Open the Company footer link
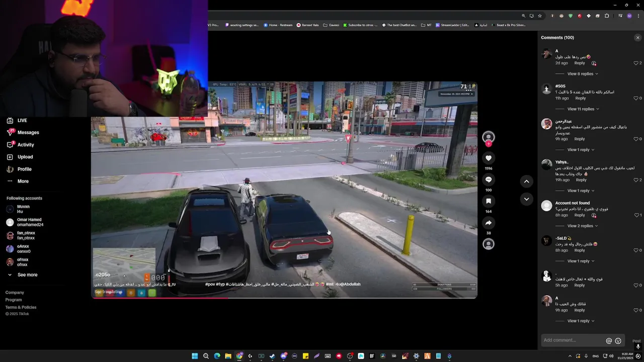 coord(15,293)
